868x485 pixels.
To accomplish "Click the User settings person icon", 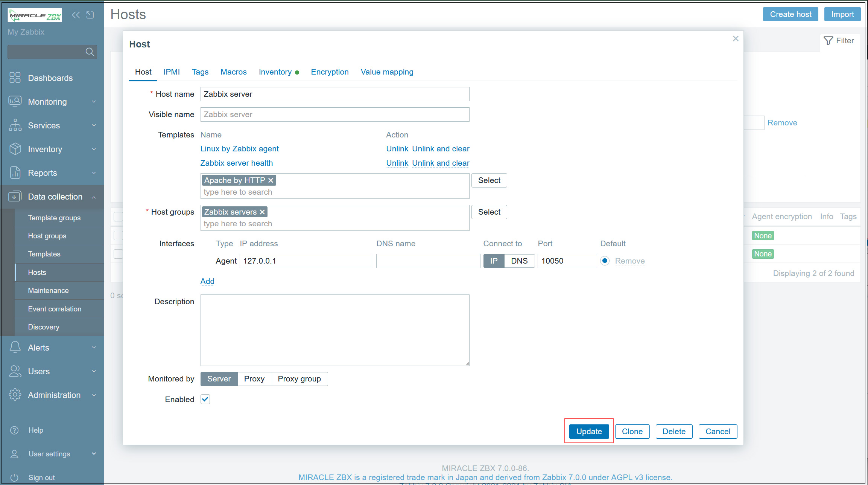I will pos(14,454).
